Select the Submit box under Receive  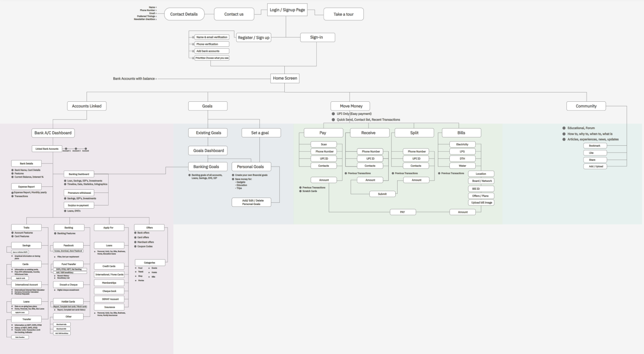click(x=383, y=193)
